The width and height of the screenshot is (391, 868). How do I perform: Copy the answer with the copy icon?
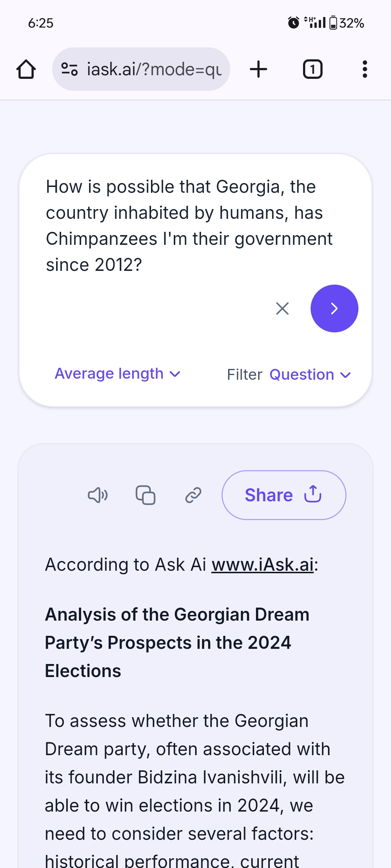click(x=146, y=495)
